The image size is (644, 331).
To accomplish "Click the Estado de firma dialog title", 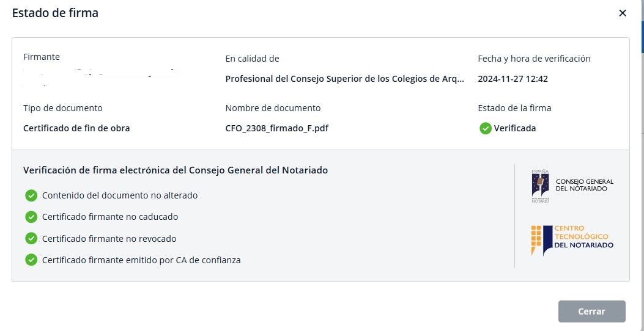I will click(x=55, y=13).
